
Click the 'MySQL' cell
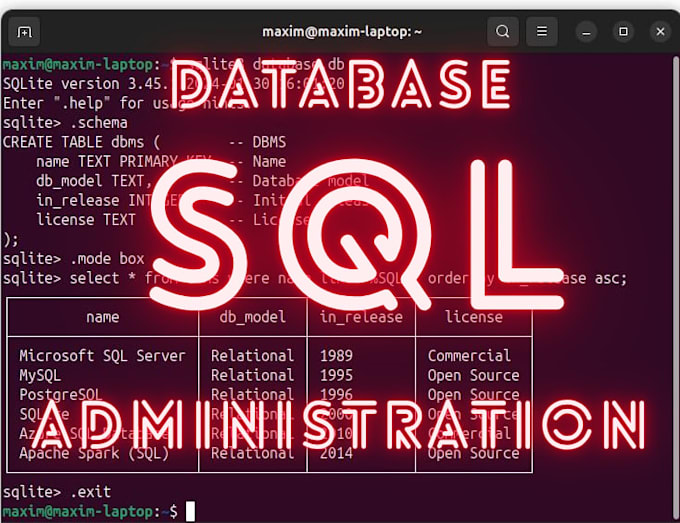(40, 376)
